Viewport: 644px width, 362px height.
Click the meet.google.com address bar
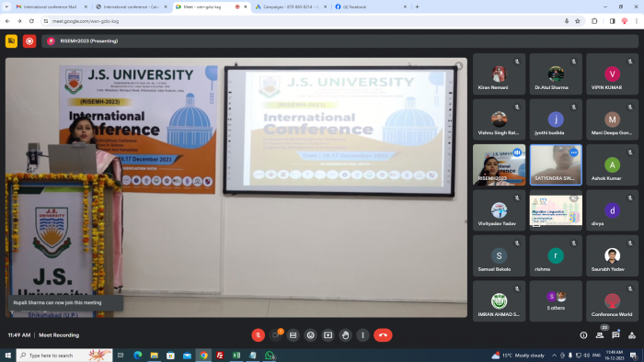tap(304, 21)
